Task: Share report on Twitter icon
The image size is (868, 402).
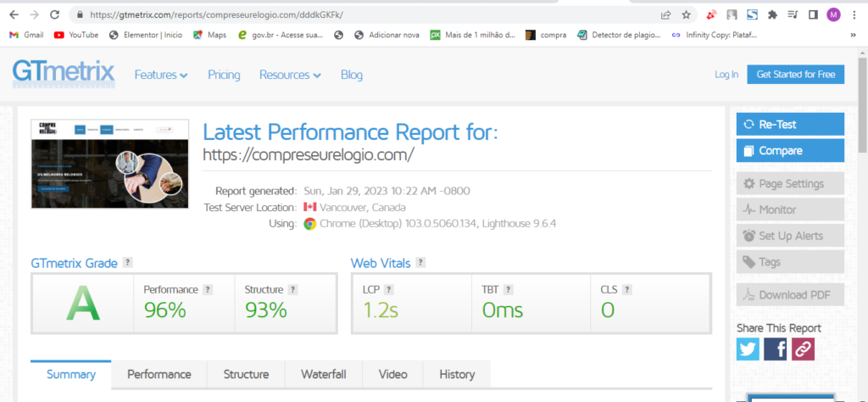Action: (x=748, y=349)
